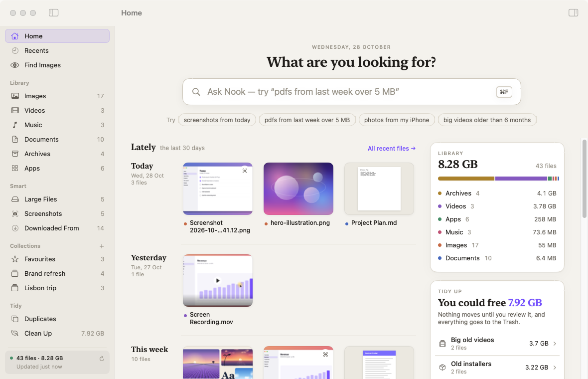Viewport: 588px width, 379px height.
Task: Select the Documents 6.4 MB library row
Action: 497,258
